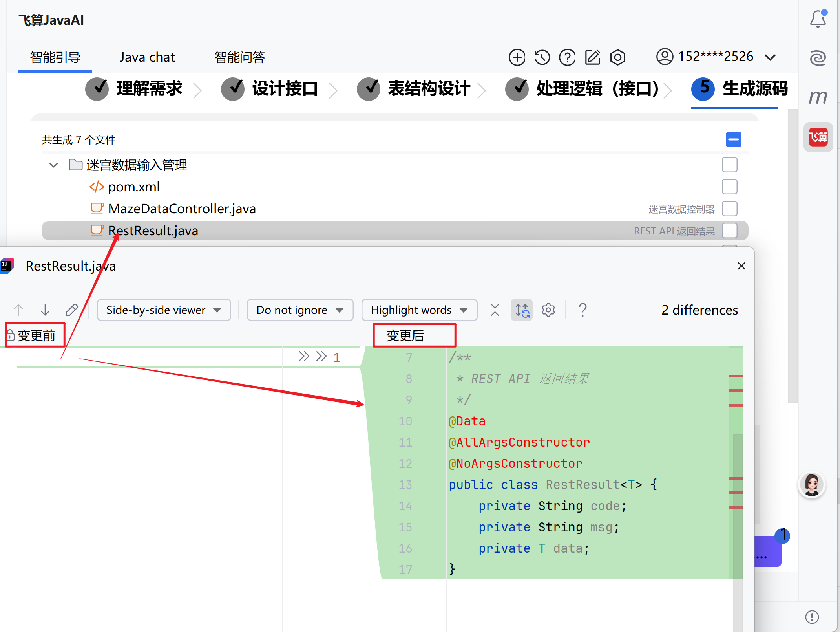Click the notifications bell icon
Viewport: 840px width, 632px height.
pos(818,19)
